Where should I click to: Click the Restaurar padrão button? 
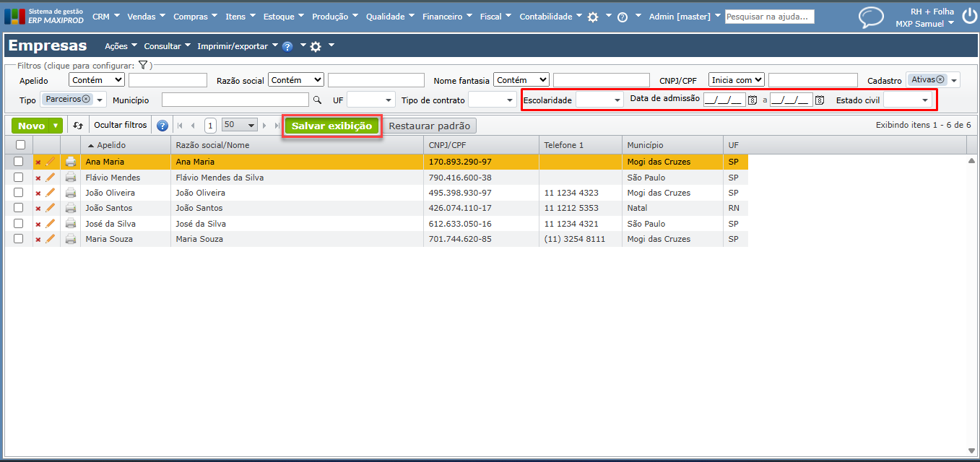coord(430,126)
